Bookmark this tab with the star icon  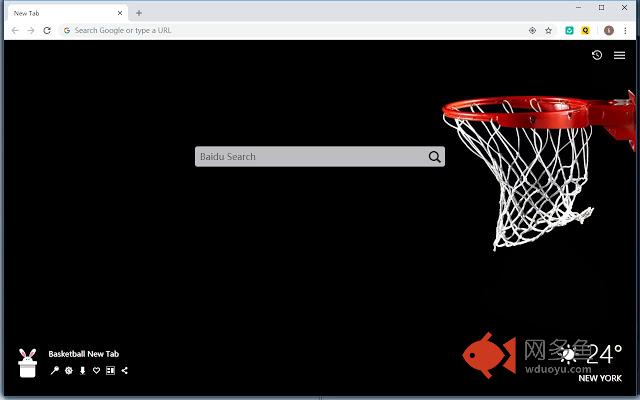click(549, 30)
